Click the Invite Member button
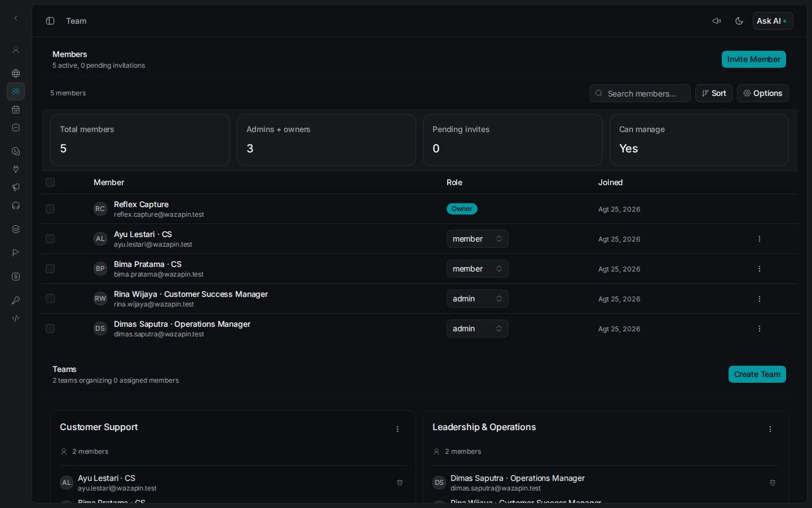 (x=753, y=59)
